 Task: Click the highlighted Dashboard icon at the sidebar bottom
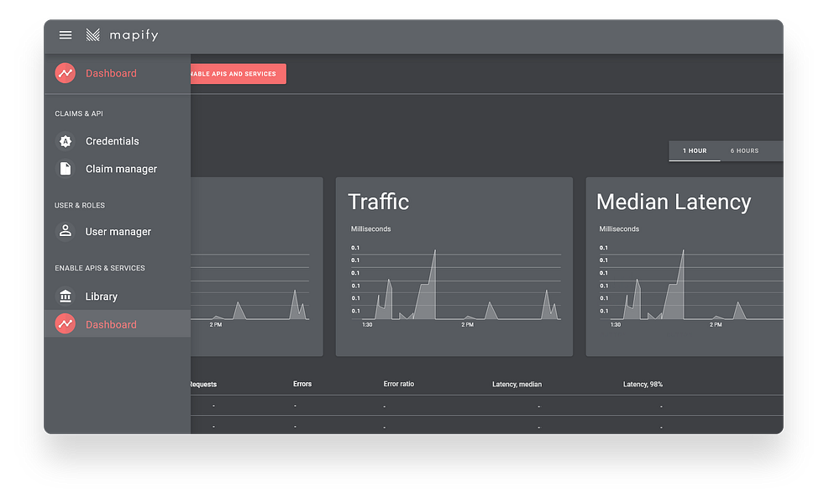pyautogui.click(x=65, y=323)
